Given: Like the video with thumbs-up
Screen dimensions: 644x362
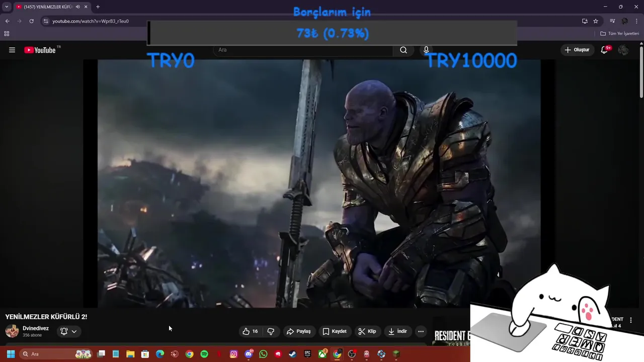Looking at the screenshot, I should point(251,331).
